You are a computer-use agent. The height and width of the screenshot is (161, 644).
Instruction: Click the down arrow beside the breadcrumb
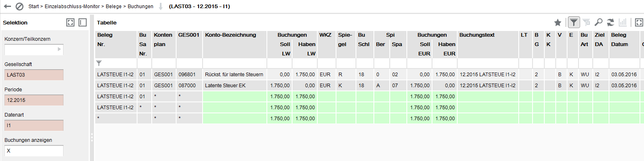pyautogui.click(x=161, y=7)
